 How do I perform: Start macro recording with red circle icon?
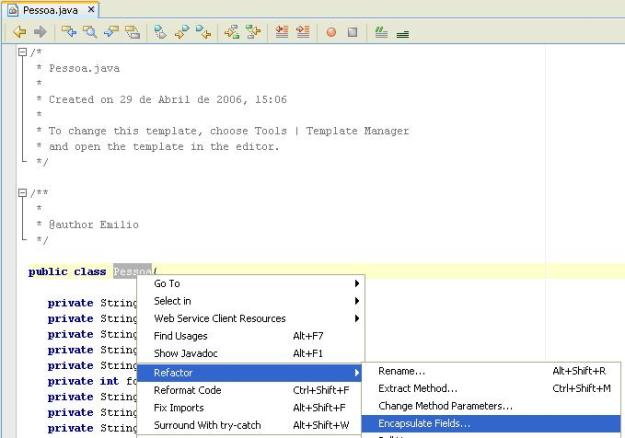coord(330,31)
